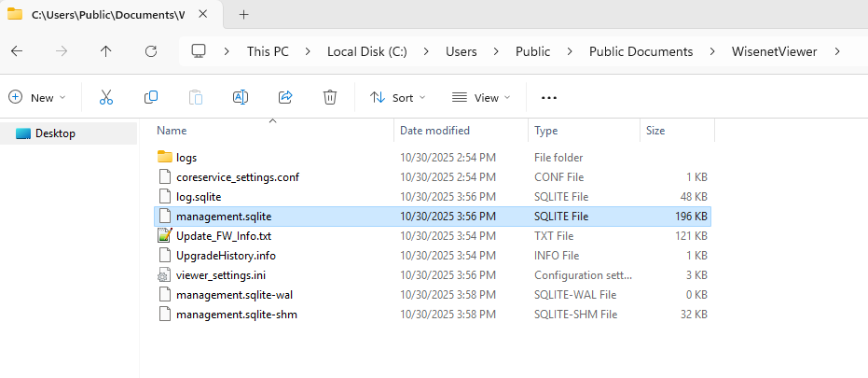Select Desktop in the navigation pane

pyautogui.click(x=55, y=133)
